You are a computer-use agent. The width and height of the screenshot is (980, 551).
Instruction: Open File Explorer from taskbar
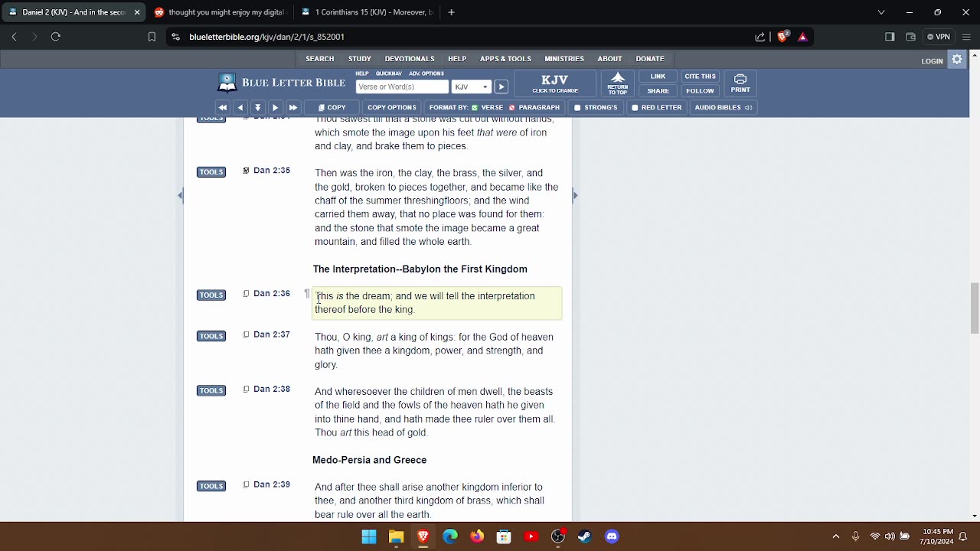[x=396, y=536]
